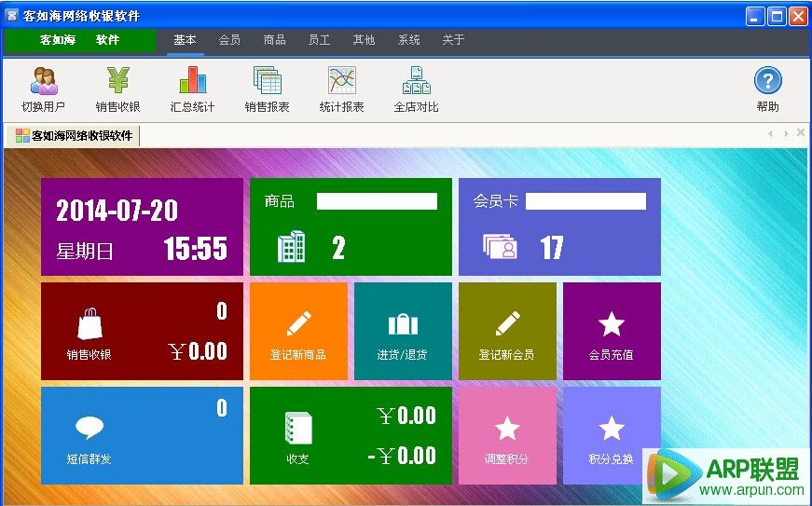
Task: Open the 员工 menu tab
Action: pos(319,40)
